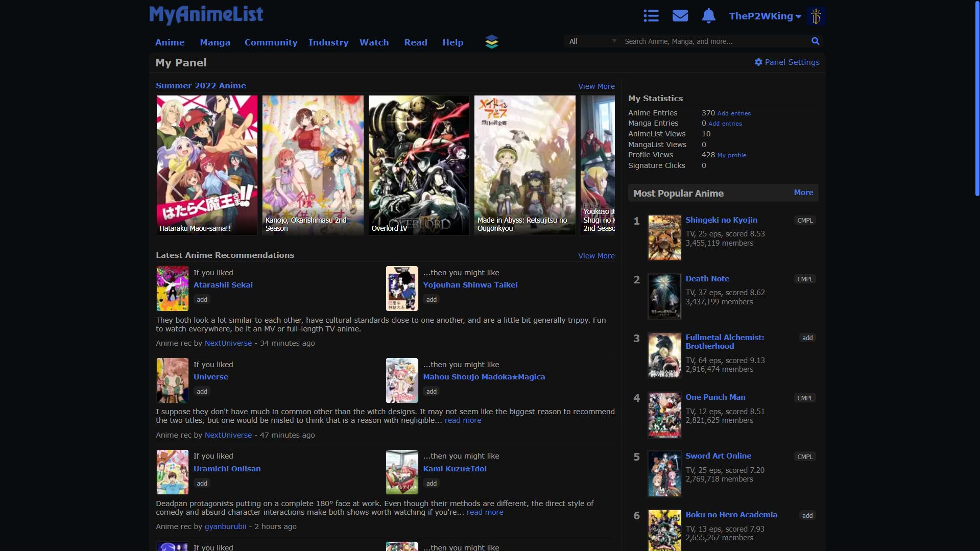Open the Help menu
980x551 pixels.
pos(452,42)
